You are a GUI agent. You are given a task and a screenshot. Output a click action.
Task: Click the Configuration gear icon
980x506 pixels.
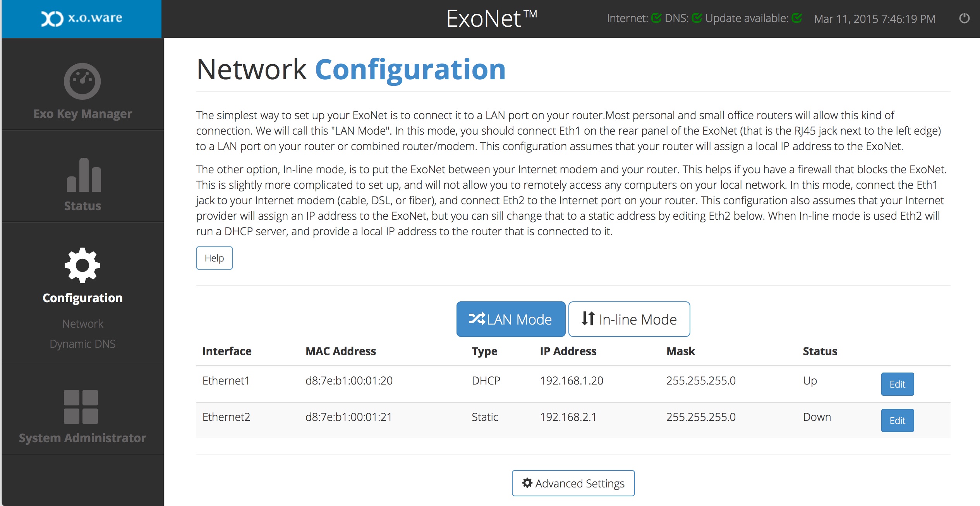coord(82,266)
